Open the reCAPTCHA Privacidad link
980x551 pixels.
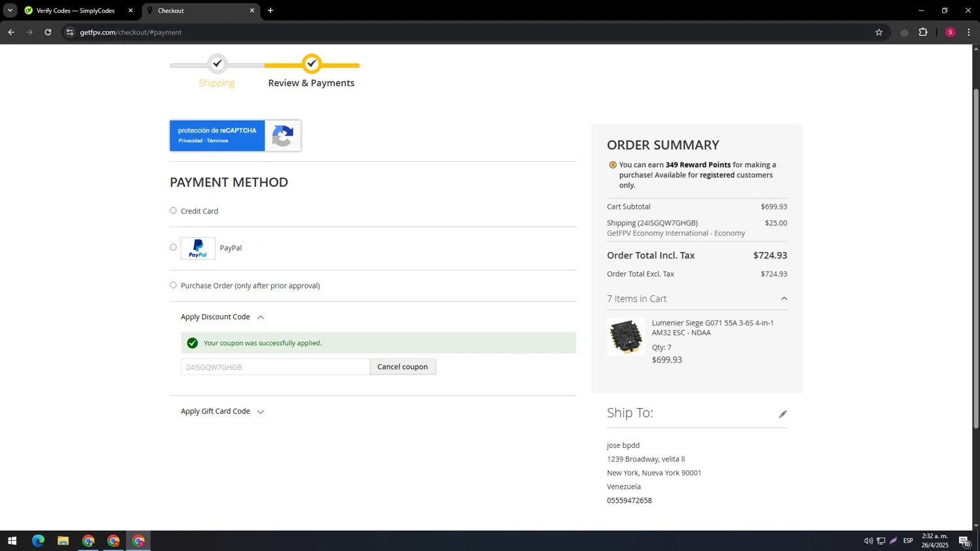tap(190, 141)
